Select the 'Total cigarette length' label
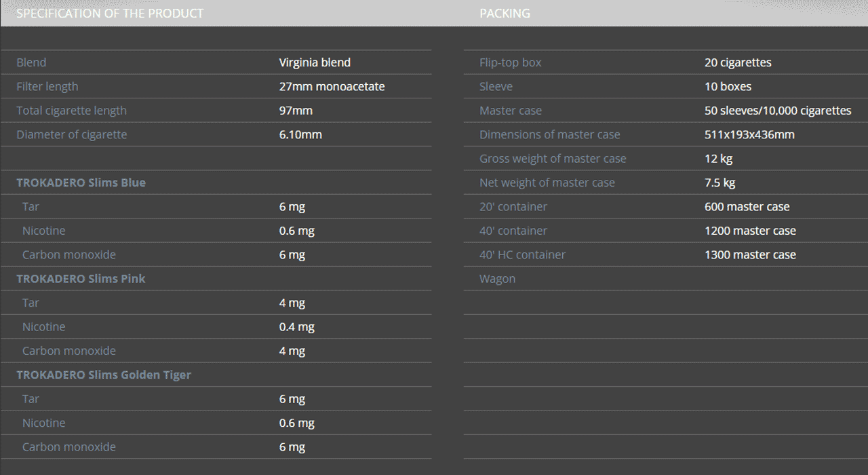The height and width of the screenshot is (475, 868). click(71, 111)
